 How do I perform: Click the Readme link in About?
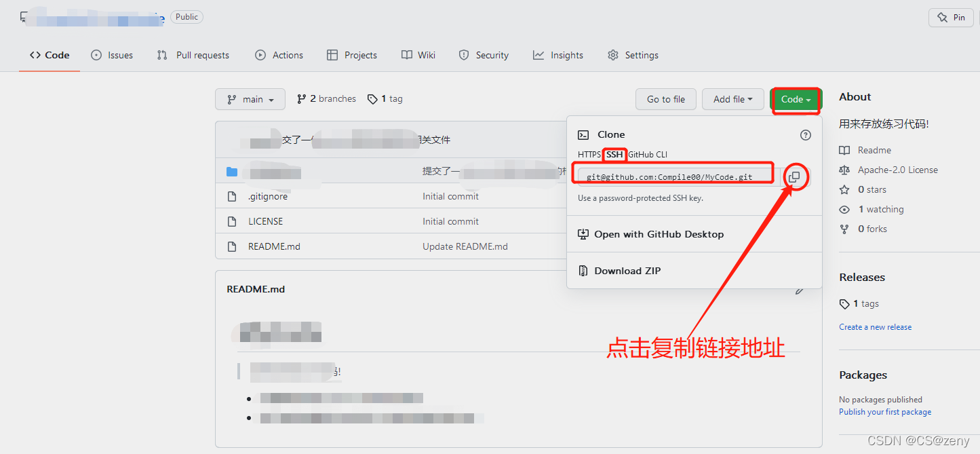tap(874, 150)
